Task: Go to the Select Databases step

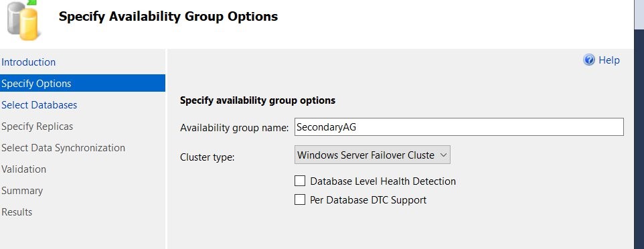Action: coord(39,105)
